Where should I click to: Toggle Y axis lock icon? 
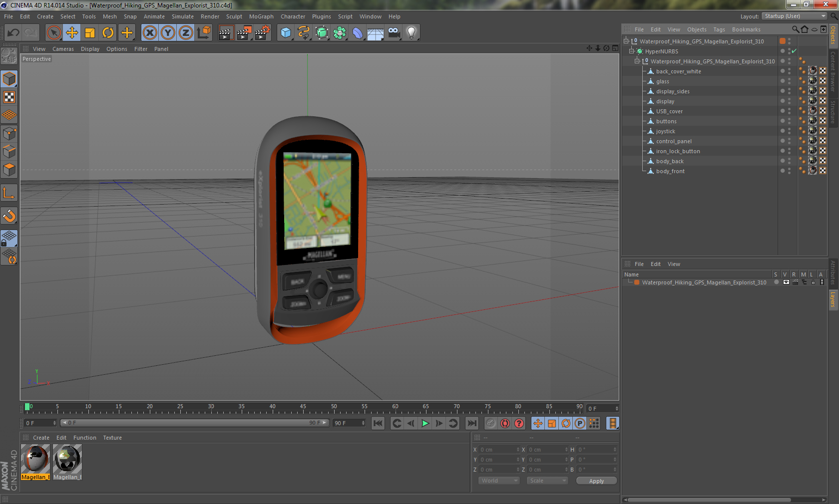click(x=168, y=33)
